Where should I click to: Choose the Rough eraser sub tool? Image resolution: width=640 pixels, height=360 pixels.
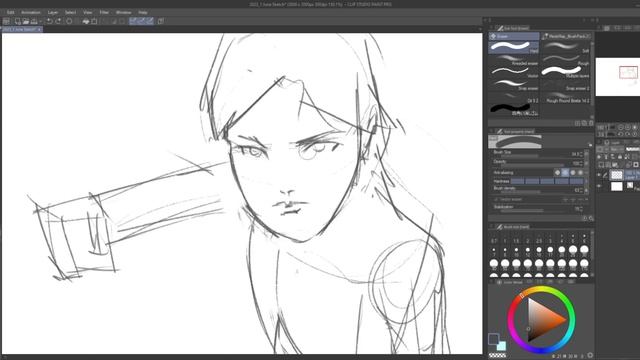coord(566,60)
